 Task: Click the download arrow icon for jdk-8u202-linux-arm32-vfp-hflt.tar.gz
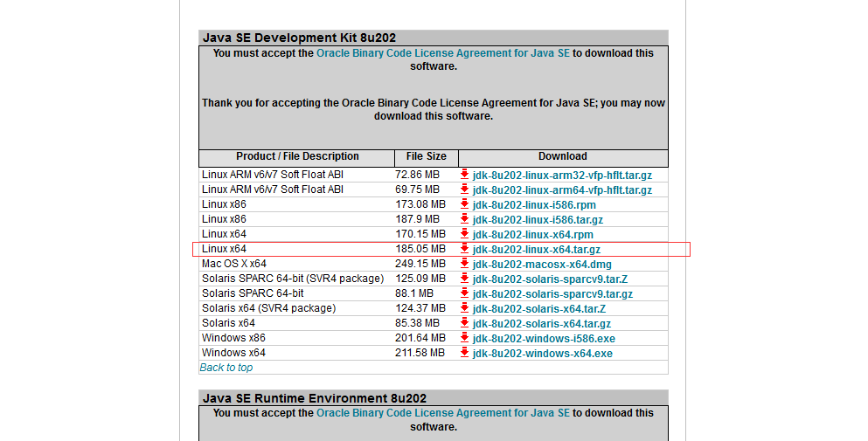[x=464, y=175]
